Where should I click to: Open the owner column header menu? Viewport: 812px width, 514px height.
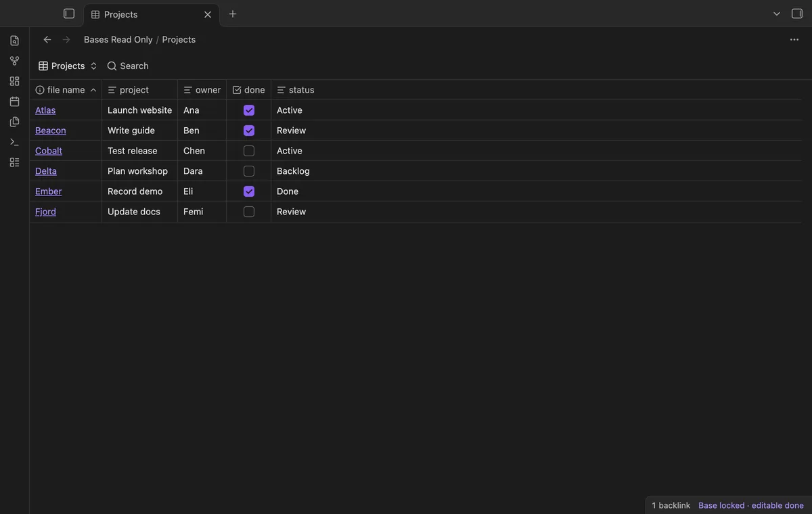pos(202,90)
